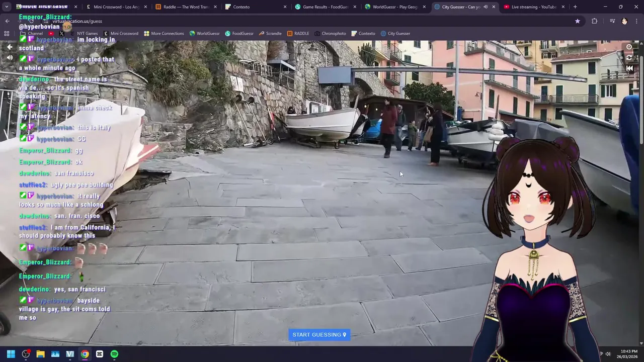This screenshot has width=644, height=362.
Task: Open the taskbar volume icon
Action: pyautogui.click(x=608, y=354)
